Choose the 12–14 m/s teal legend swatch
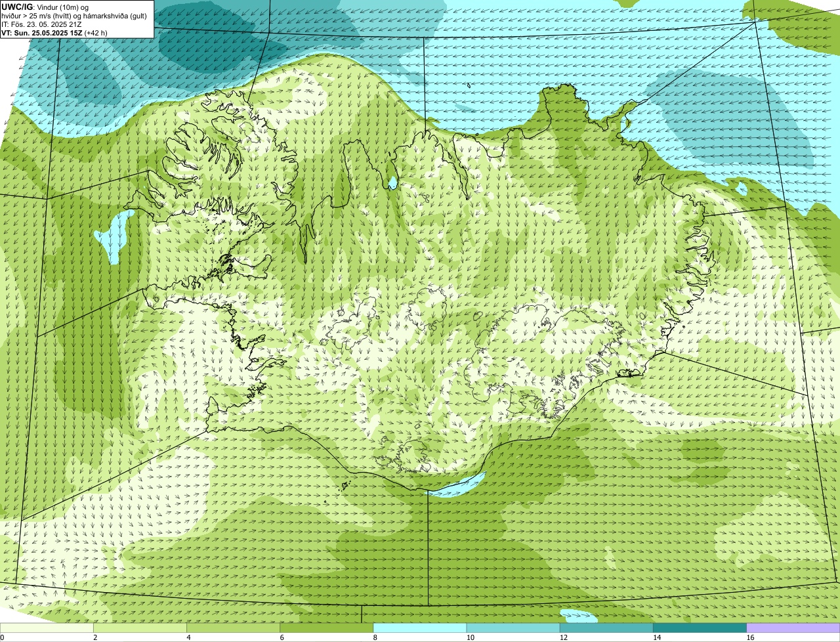This screenshot has width=840, height=642. [606, 628]
